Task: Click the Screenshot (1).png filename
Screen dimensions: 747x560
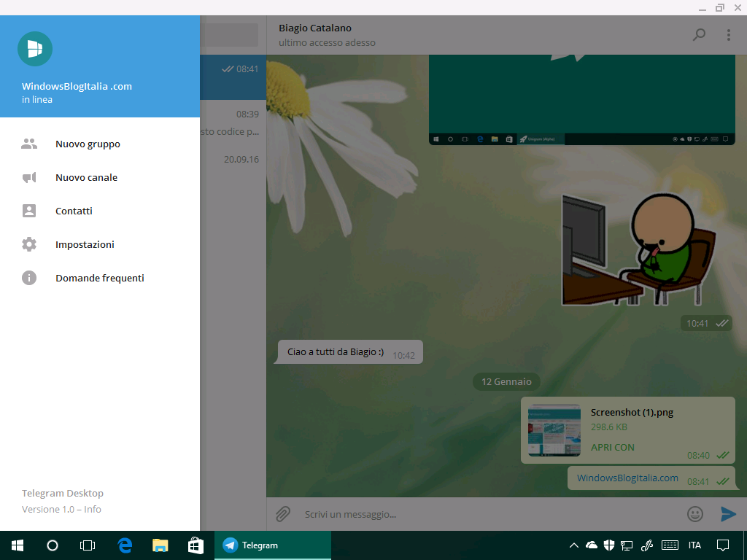Action: pos(632,413)
